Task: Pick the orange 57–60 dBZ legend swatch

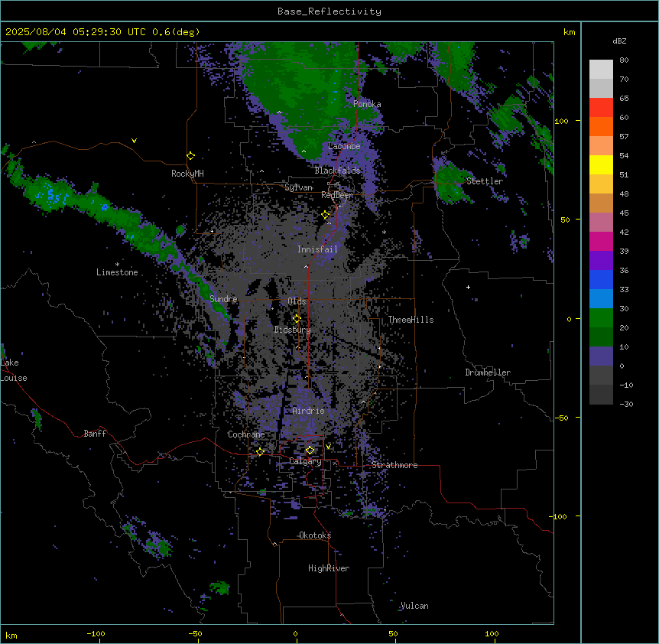Action: (x=601, y=126)
